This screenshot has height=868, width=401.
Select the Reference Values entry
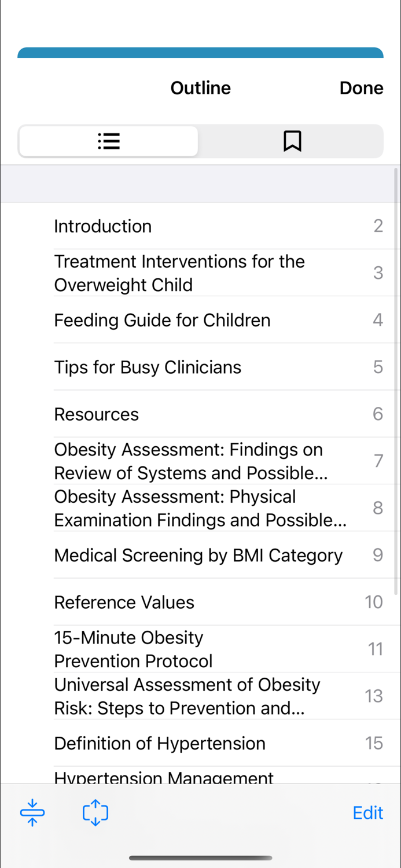click(219, 602)
